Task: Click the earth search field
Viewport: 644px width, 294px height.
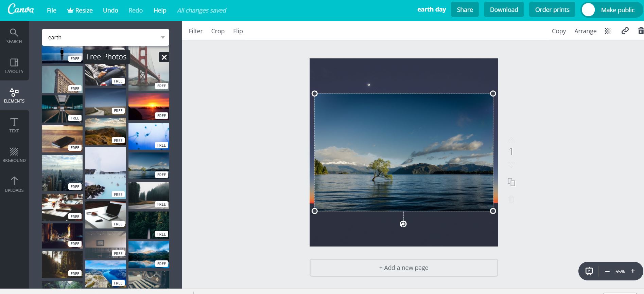Action: 105,37
